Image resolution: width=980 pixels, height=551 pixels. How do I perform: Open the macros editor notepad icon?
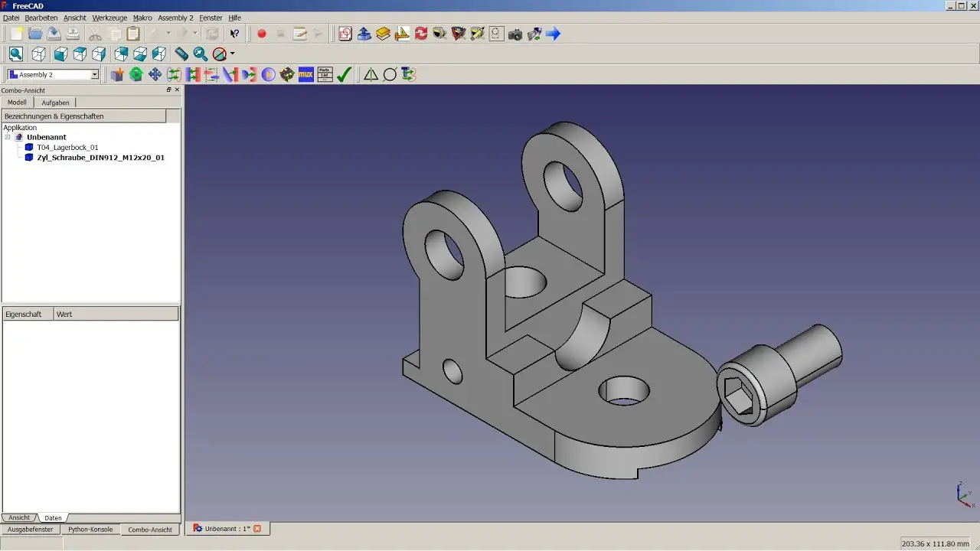coord(299,34)
